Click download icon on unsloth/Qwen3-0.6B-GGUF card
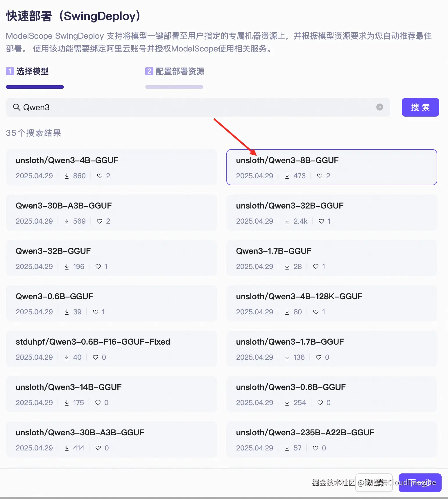Image resolution: width=448 pixels, height=499 pixels. 287,403
